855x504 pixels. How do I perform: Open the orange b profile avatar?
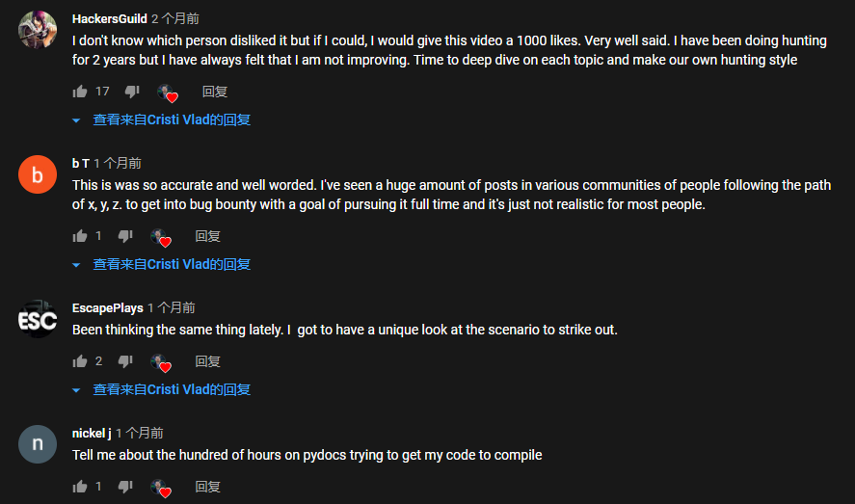[38, 174]
